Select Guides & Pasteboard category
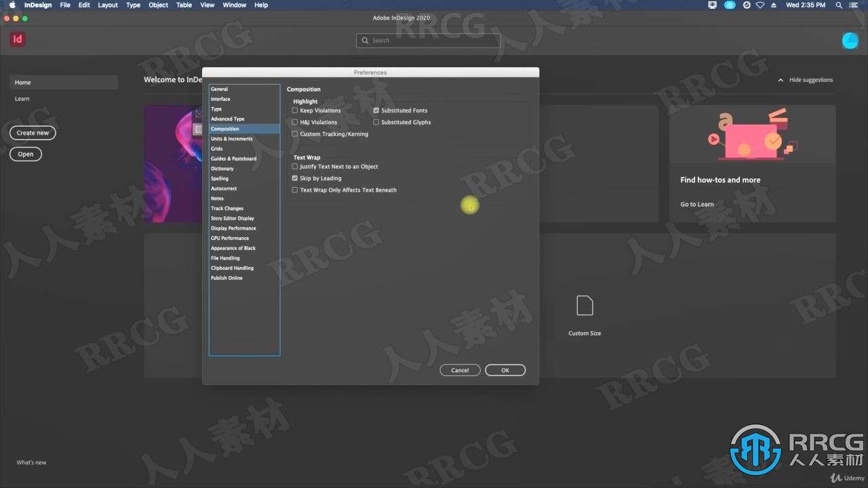The width and height of the screenshot is (868, 488). (244, 159)
